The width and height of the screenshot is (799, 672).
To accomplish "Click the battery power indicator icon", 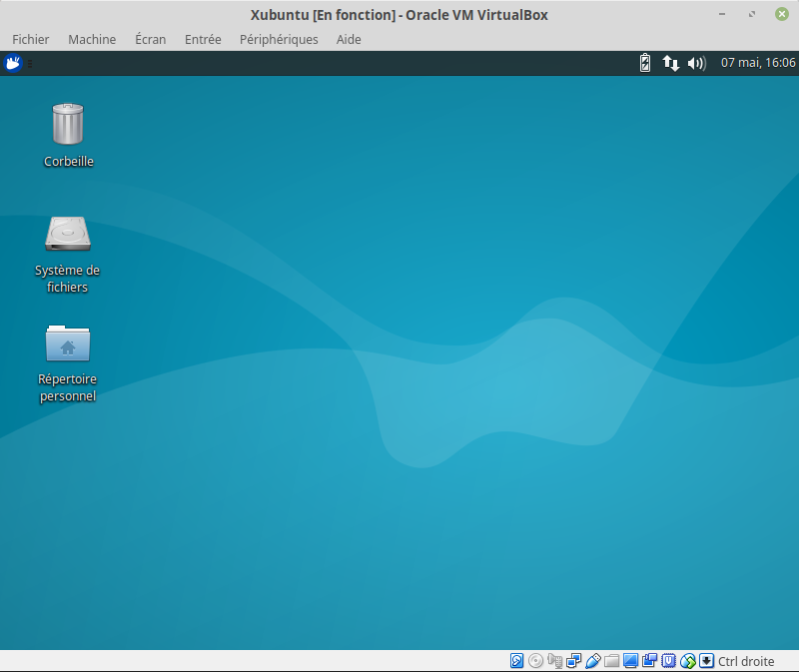I will (x=645, y=63).
